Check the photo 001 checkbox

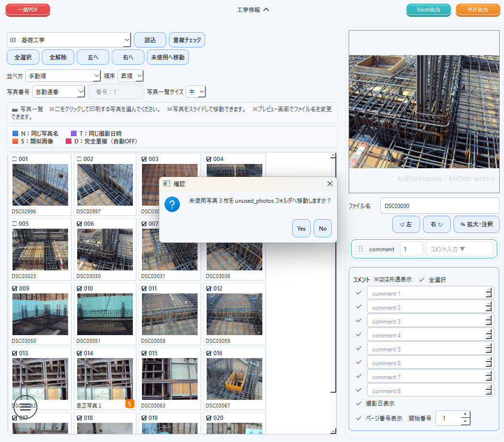coord(14,159)
